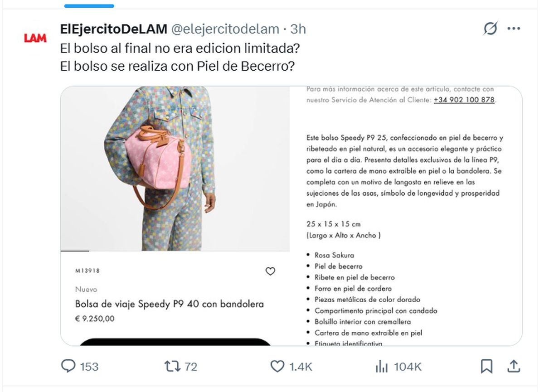Click the phone number +34 902 100 878
Image resolution: width=544 pixels, height=392 pixels.
pyautogui.click(x=464, y=100)
